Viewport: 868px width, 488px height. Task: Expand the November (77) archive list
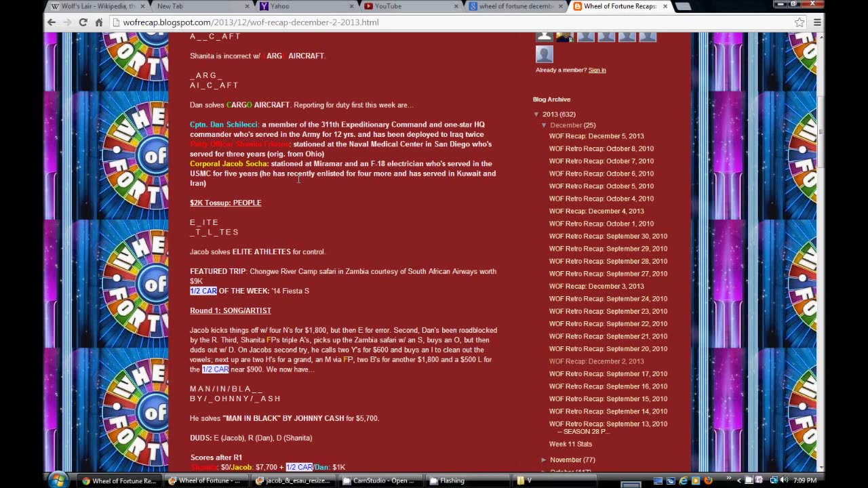pyautogui.click(x=544, y=460)
